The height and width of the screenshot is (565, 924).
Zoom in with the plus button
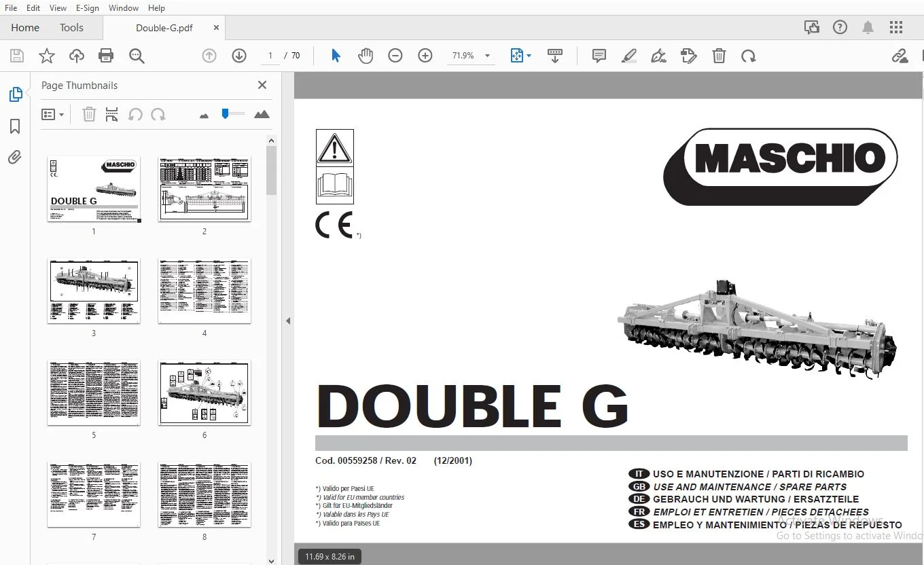[425, 56]
